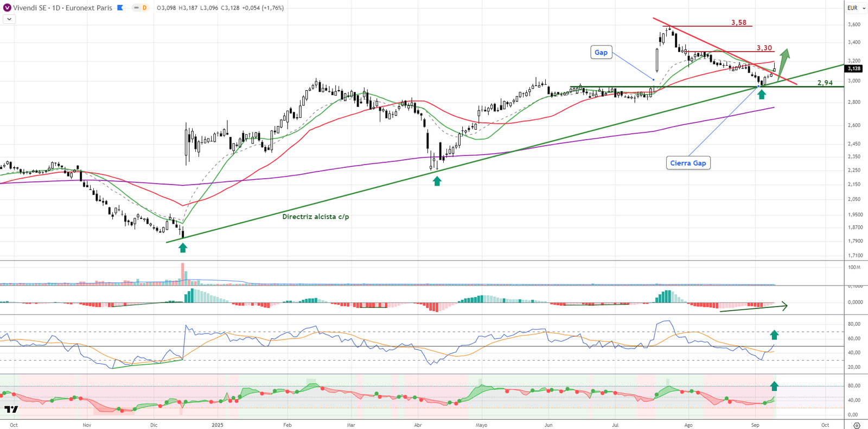Image resolution: width=868 pixels, height=429 pixels.
Task: Click the green arrow under the April low
Action: 437,181
